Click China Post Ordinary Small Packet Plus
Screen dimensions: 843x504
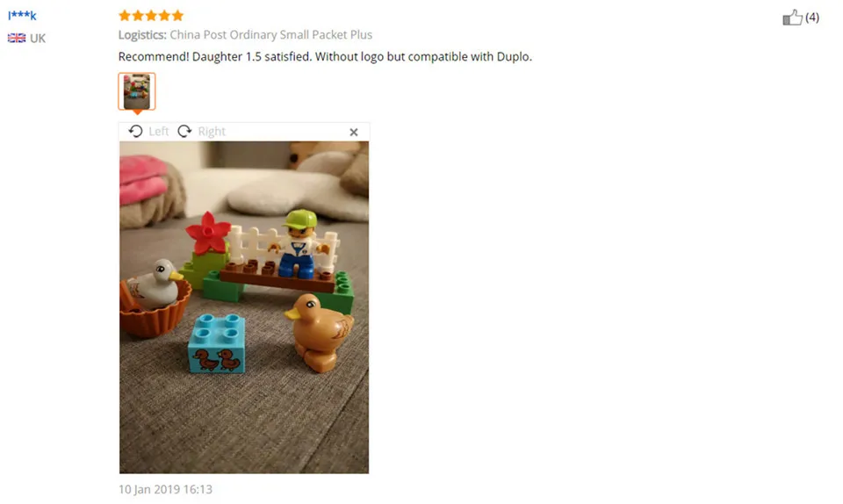pyautogui.click(x=271, y=35)
